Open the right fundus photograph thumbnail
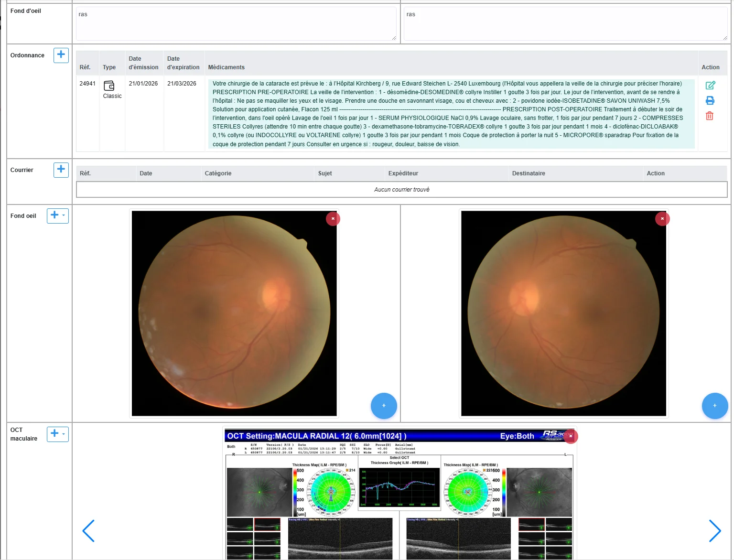Screen dimensions: 734x560 563,313
